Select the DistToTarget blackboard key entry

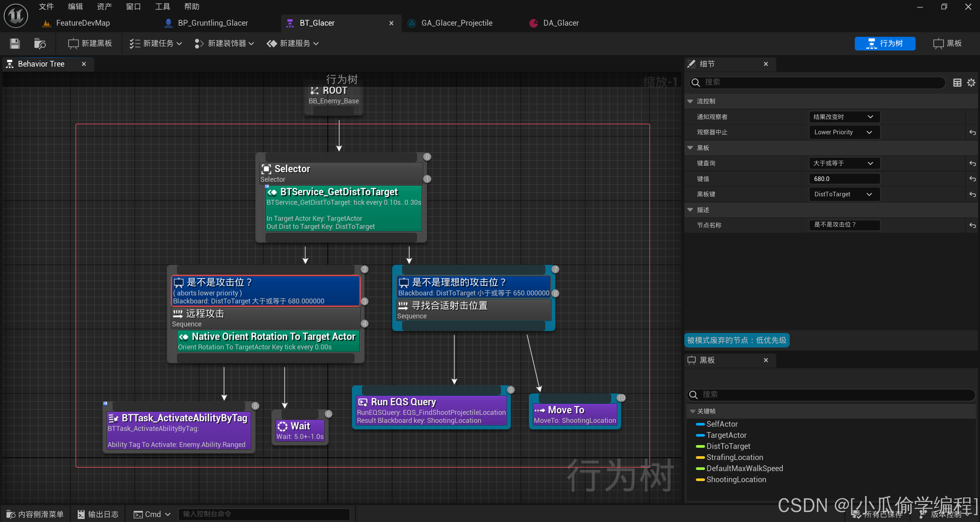pyautogui.click(x=728, y=446)
